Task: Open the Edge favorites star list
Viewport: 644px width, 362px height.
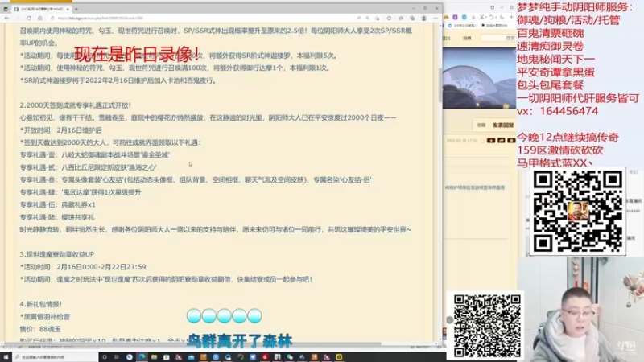Action: pyautogui.click(x=401, y=18)
